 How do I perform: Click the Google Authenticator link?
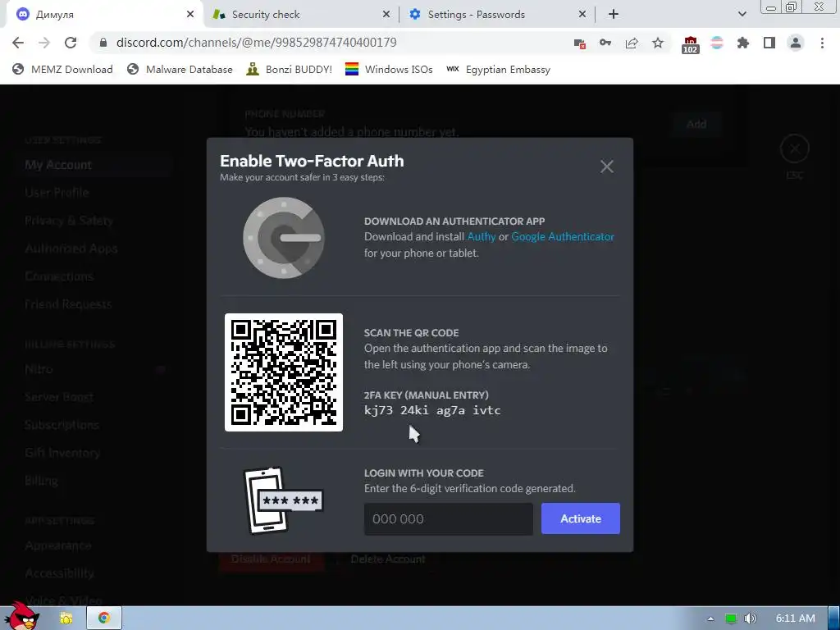coord(563,237)
